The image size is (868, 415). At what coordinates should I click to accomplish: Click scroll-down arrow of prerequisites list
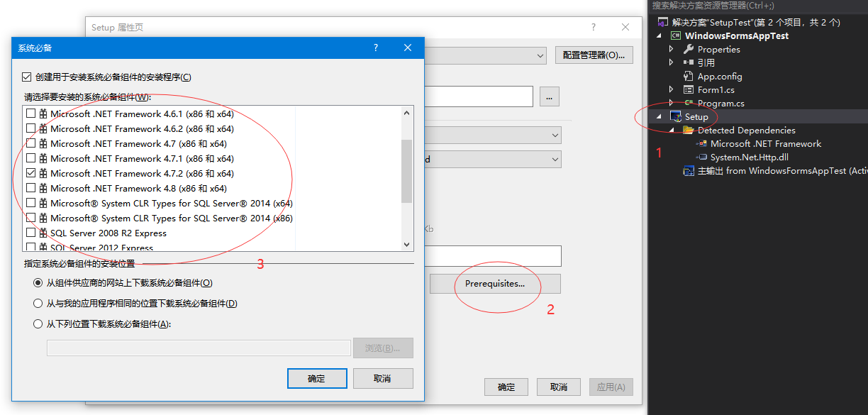coord(407,244)
